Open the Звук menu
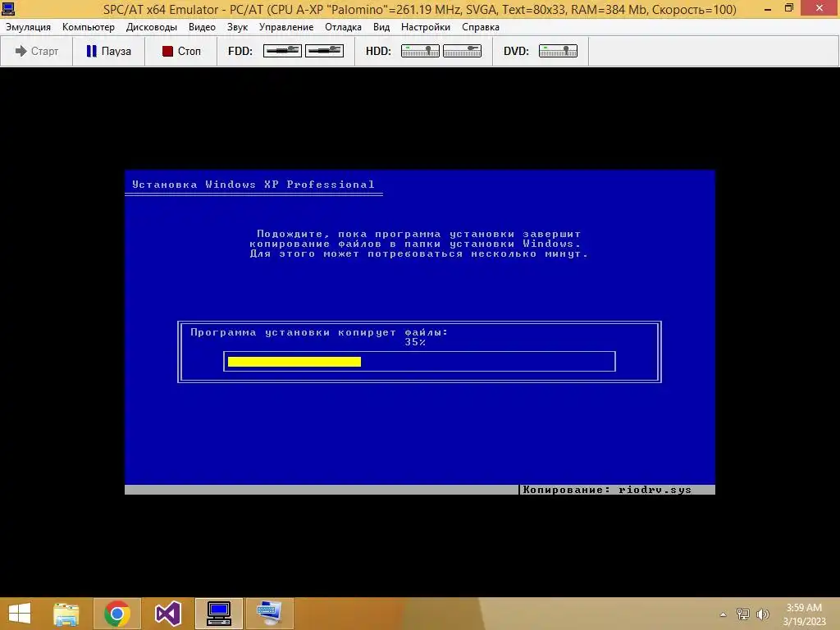This screenshot has width=840, height=630. pos(237,27)
